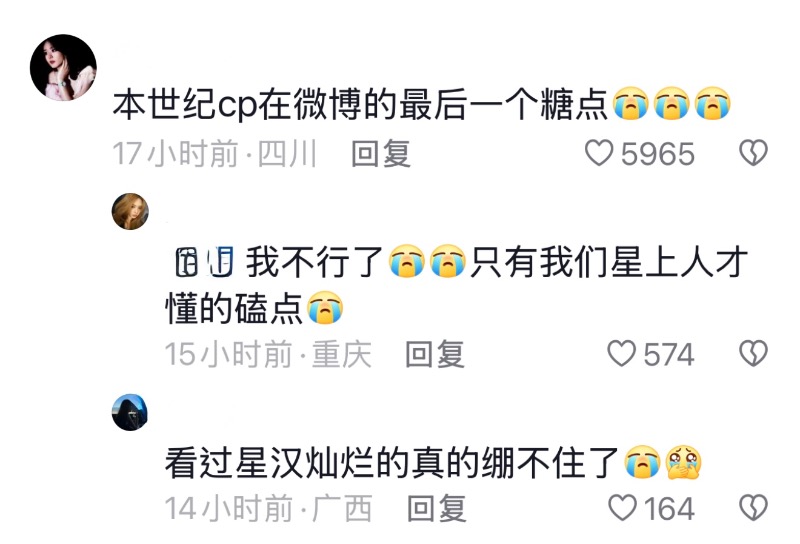The image size is (800, 544).
Task: Tap the 17小时前·四川 timestamp
Action: (x=215, y=154)
